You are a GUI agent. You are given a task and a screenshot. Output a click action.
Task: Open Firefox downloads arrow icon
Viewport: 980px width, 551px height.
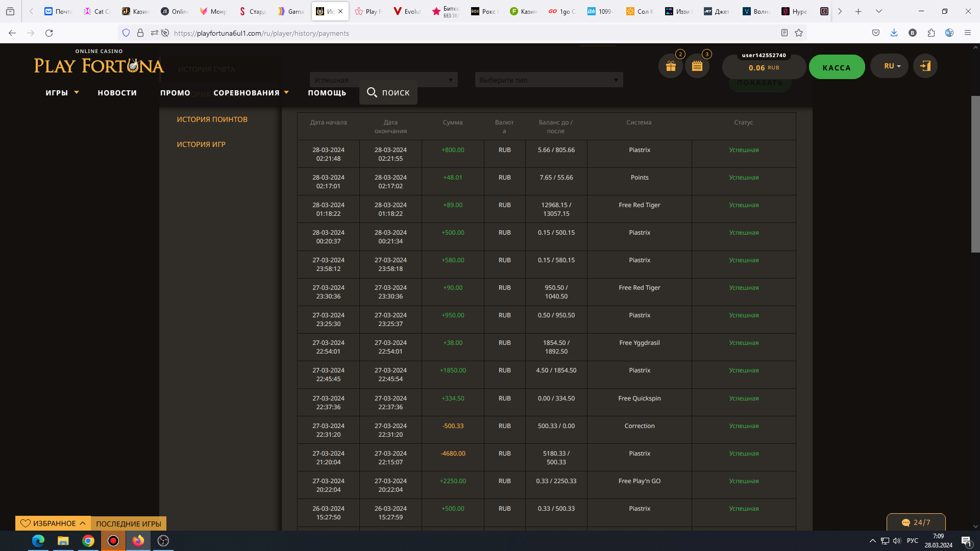[894, 33]
